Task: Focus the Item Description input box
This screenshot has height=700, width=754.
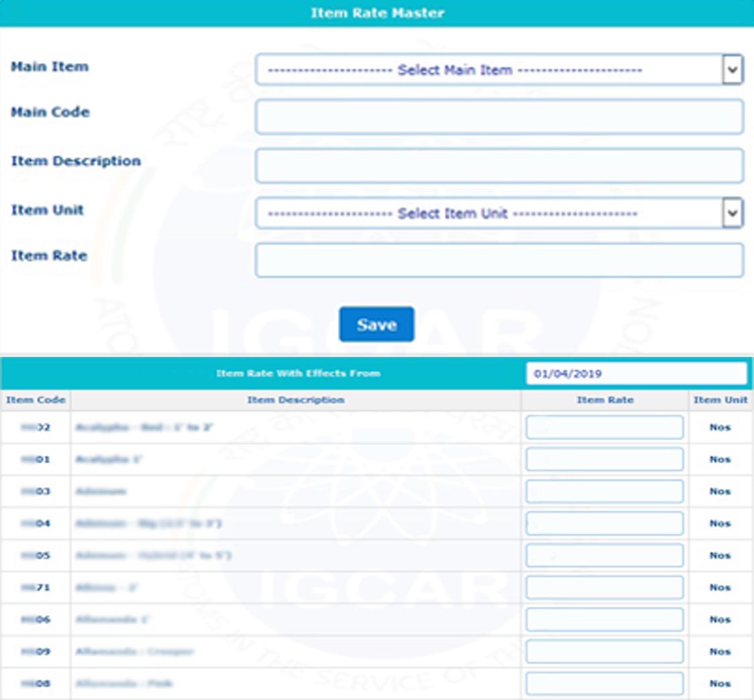Action: [499, 166]
